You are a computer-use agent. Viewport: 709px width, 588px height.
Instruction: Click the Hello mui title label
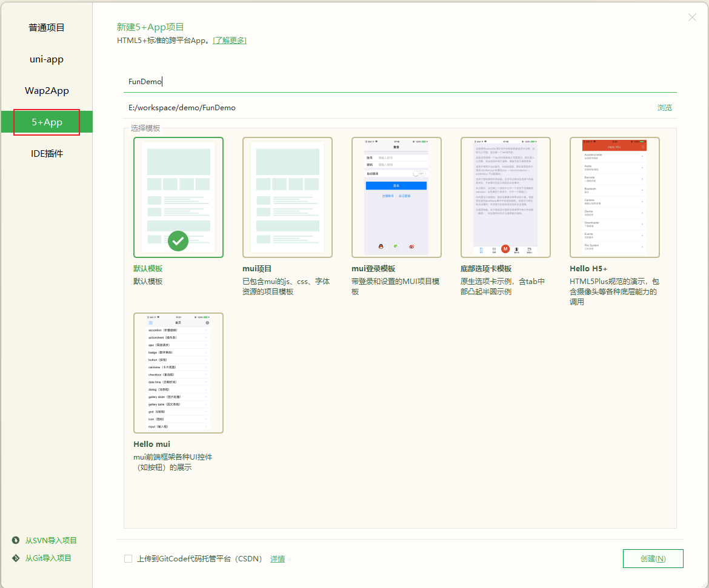click(151, 444)
